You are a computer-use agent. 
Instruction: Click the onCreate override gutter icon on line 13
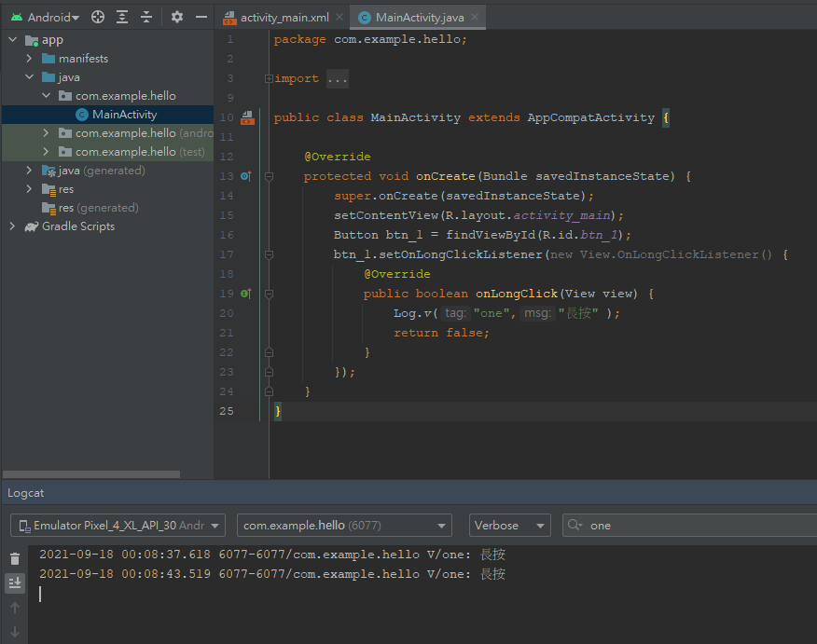point(246,176)
